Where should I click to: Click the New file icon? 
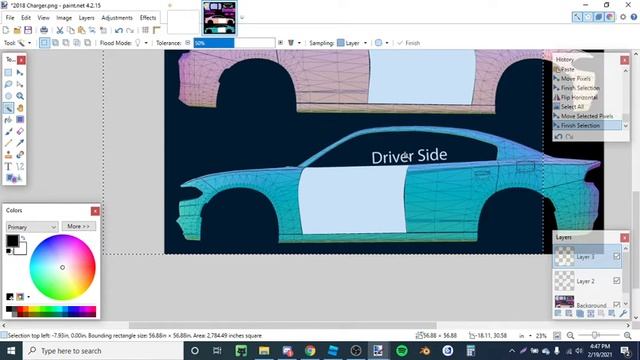coord(6,30)
